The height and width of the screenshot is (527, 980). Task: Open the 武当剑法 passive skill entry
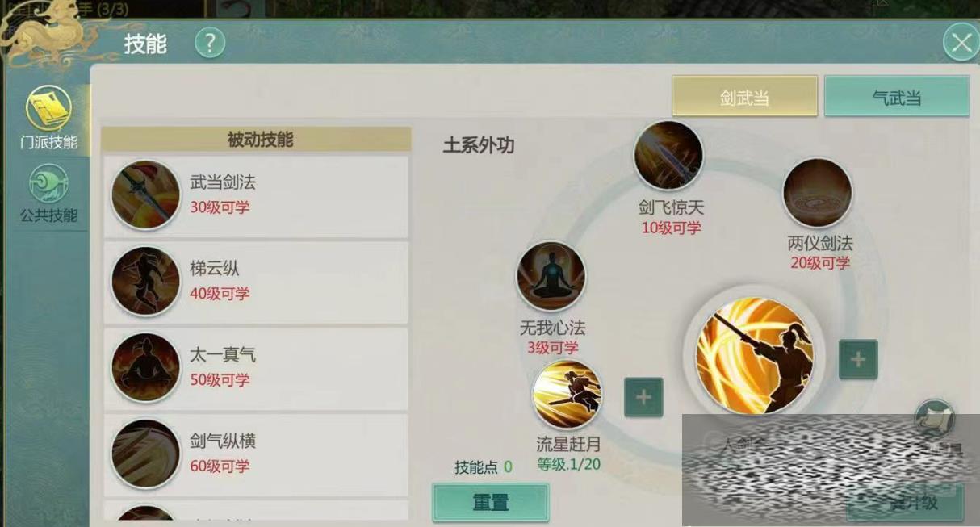[x=257, y=194]
